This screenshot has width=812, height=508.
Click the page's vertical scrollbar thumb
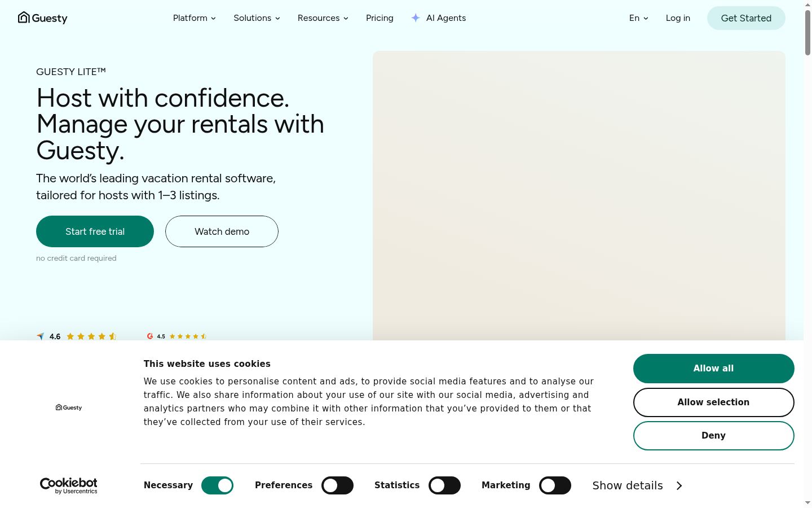(x=808, y=32)
